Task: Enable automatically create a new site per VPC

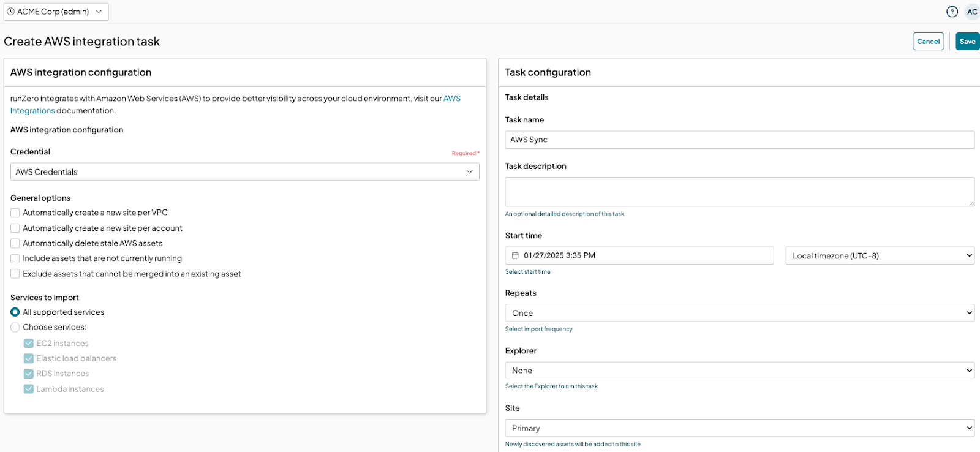Action: tap(15, 213)
